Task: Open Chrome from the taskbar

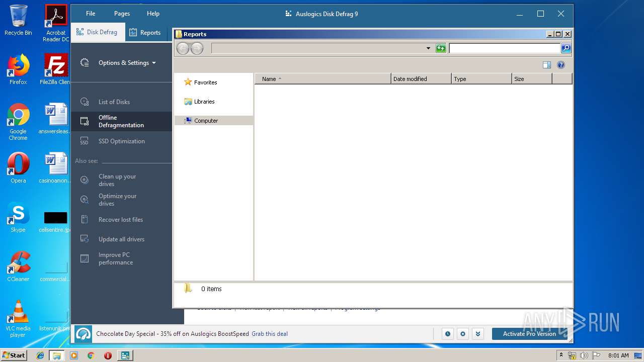Action: click(91, 355)
